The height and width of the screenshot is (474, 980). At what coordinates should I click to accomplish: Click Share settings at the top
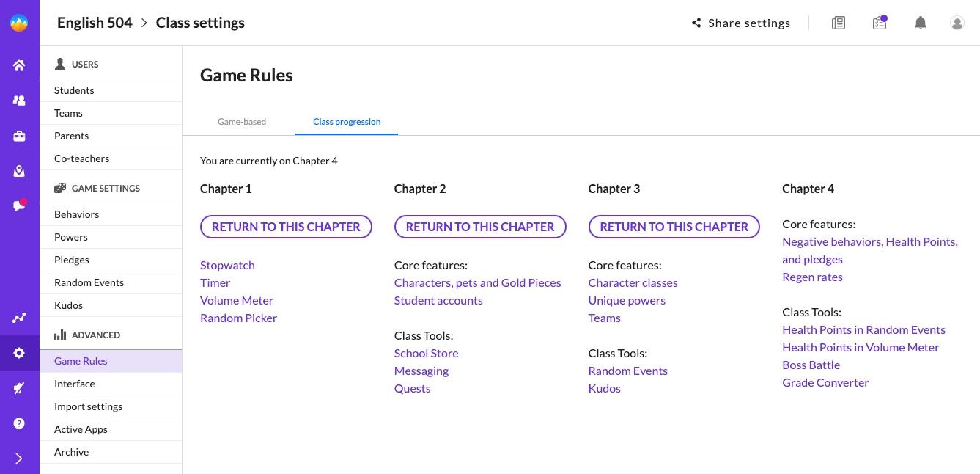[x=741, y=23]
